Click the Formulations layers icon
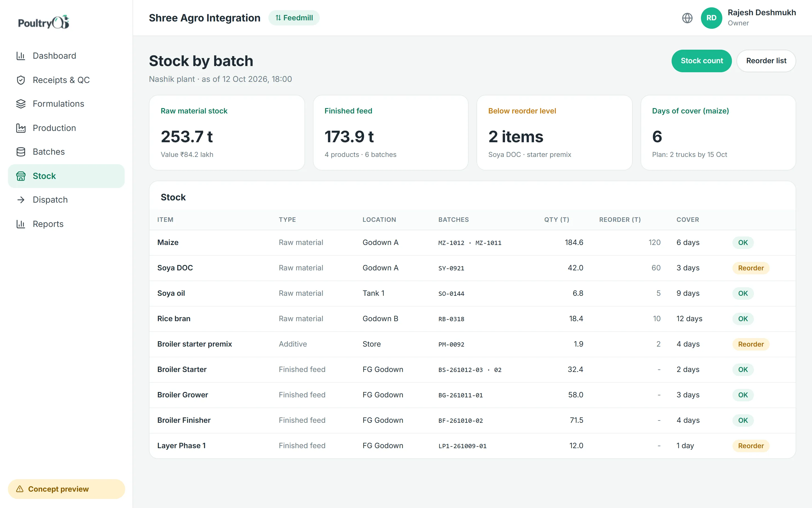The image size is (812, 508). (21, 104)
